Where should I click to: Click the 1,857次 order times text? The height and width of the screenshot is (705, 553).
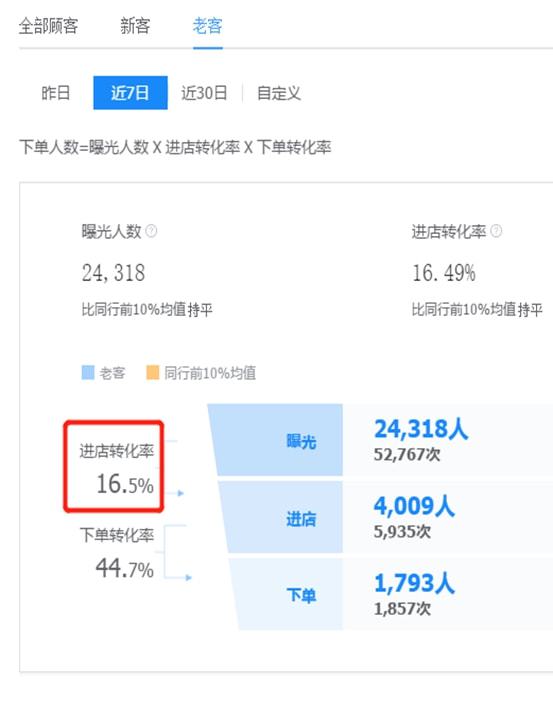pos(402,609)
